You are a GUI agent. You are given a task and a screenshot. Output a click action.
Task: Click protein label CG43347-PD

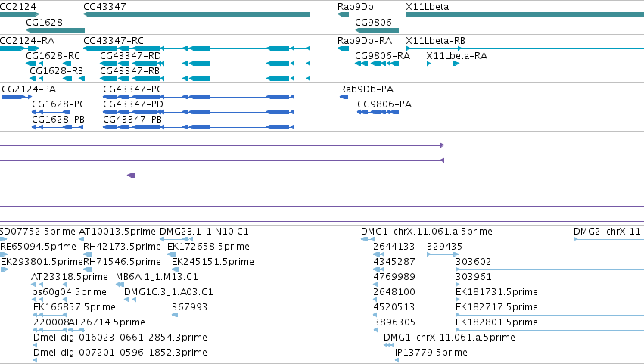click(x=133, y=104)
